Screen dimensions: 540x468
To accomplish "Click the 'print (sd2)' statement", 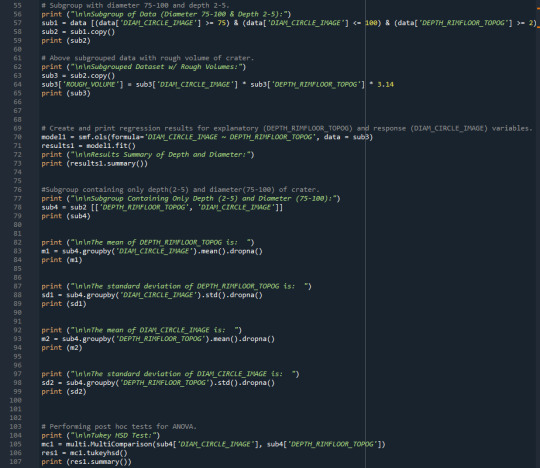I will [64, 392].
